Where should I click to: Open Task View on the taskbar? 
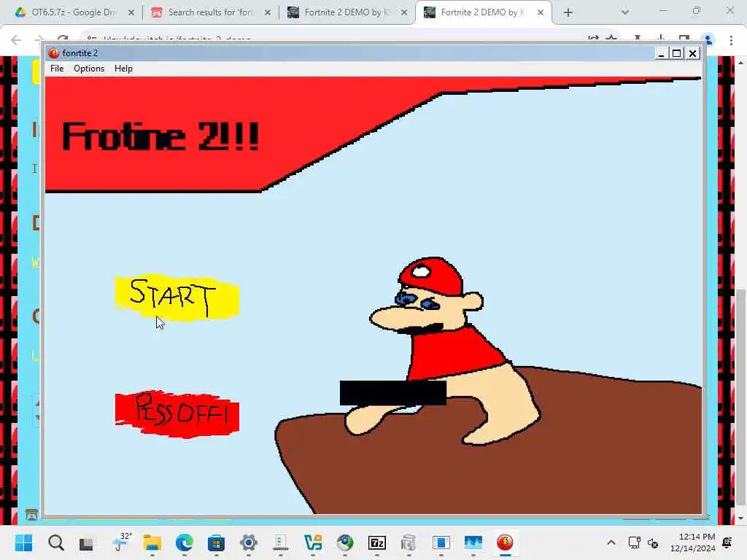86,543
